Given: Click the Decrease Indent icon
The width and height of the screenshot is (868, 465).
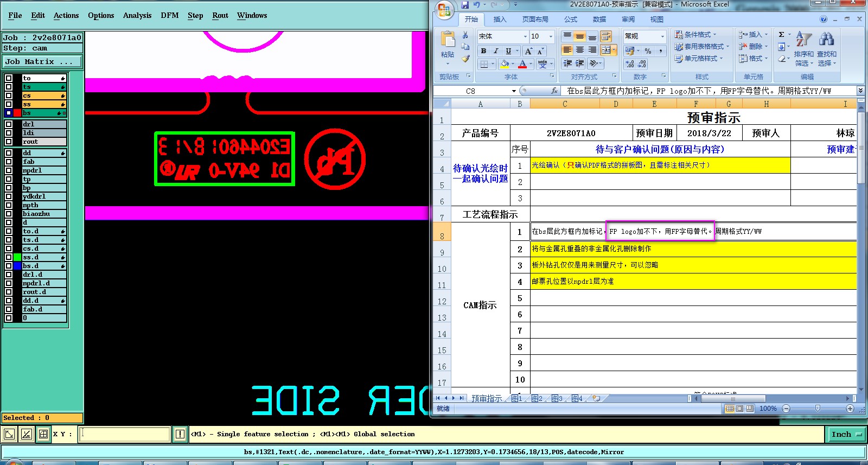Looking at the screenshot, I should tap(567, 63).
